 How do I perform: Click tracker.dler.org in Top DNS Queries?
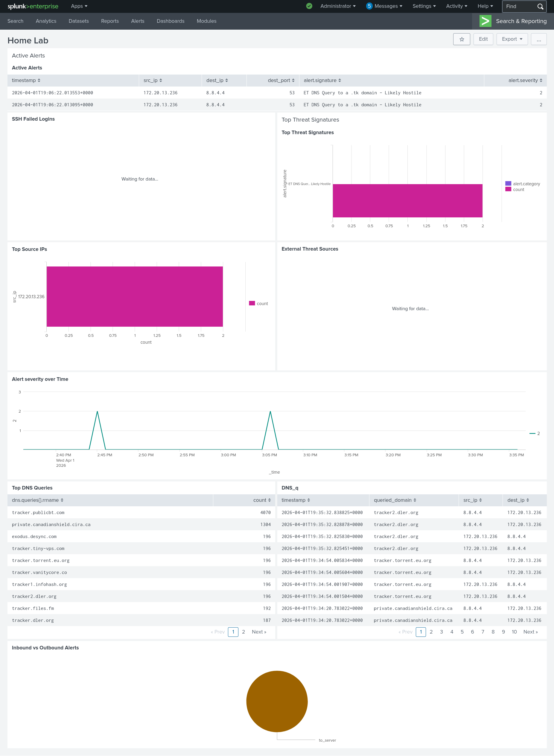(33, 620)
